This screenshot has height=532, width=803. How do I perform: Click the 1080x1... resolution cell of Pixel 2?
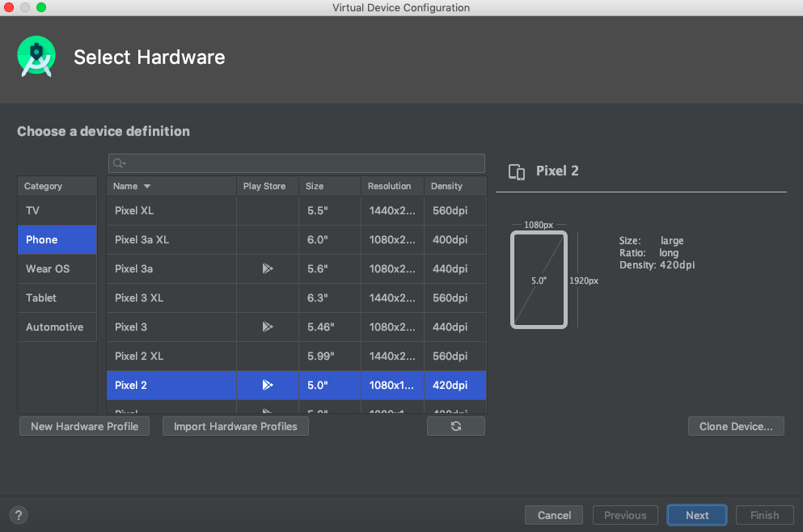click(393, 385)
